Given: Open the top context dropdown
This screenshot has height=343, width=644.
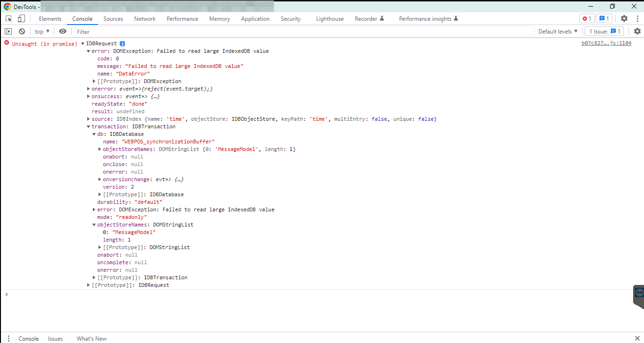Looking at the screenshot, I should pyautogui.click(x=42, y=32).
